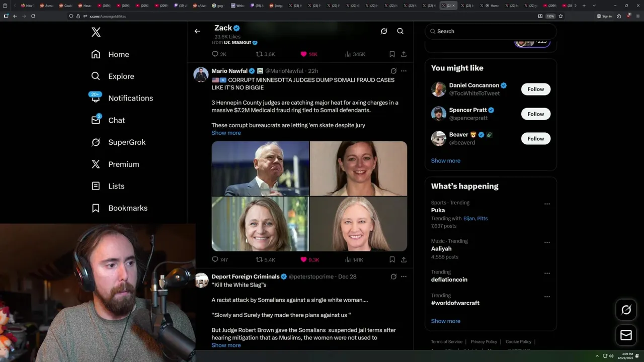Open the Aaliyah trending topic
Screen dimensions: 644x362
[x=441, y=249]
